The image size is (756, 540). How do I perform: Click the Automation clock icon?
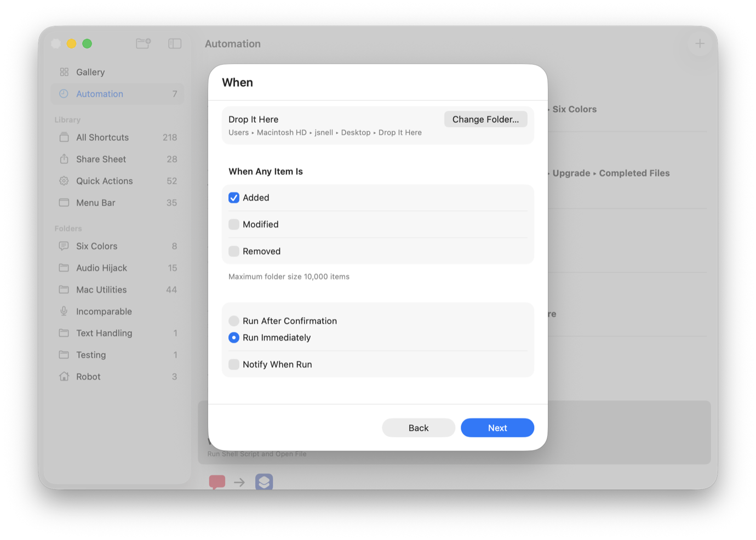(x=64, y=94)
